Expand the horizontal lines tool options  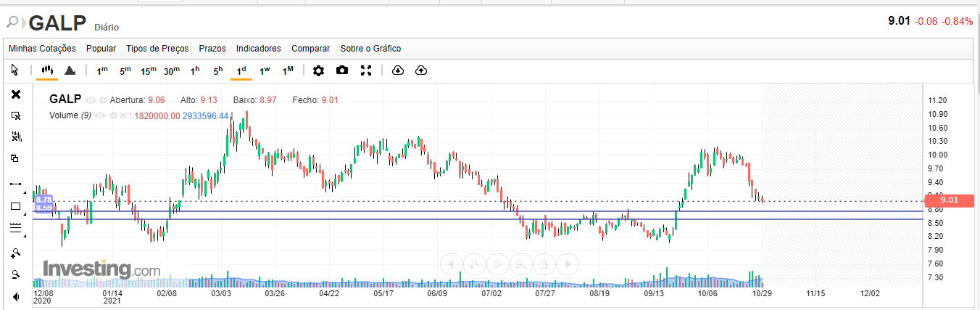[x=25, y=237]
